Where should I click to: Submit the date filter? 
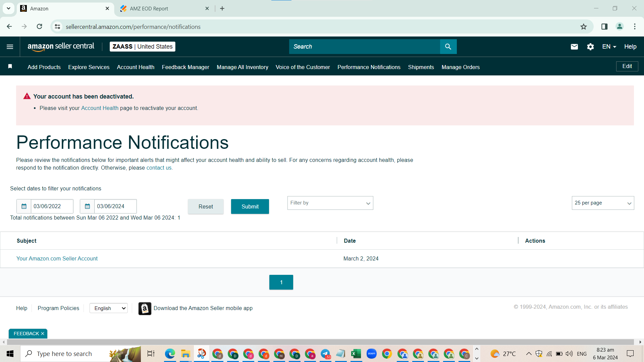coord(250,206)
